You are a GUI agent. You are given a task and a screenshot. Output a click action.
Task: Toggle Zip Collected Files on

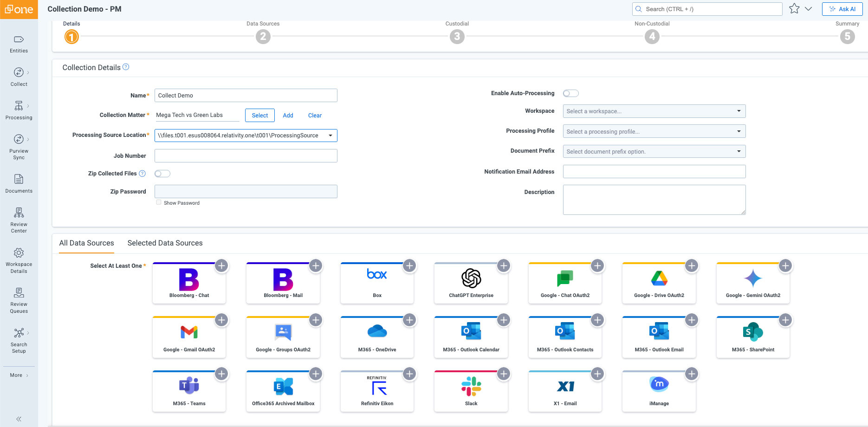pyautogui.click(x=162, y=174)
